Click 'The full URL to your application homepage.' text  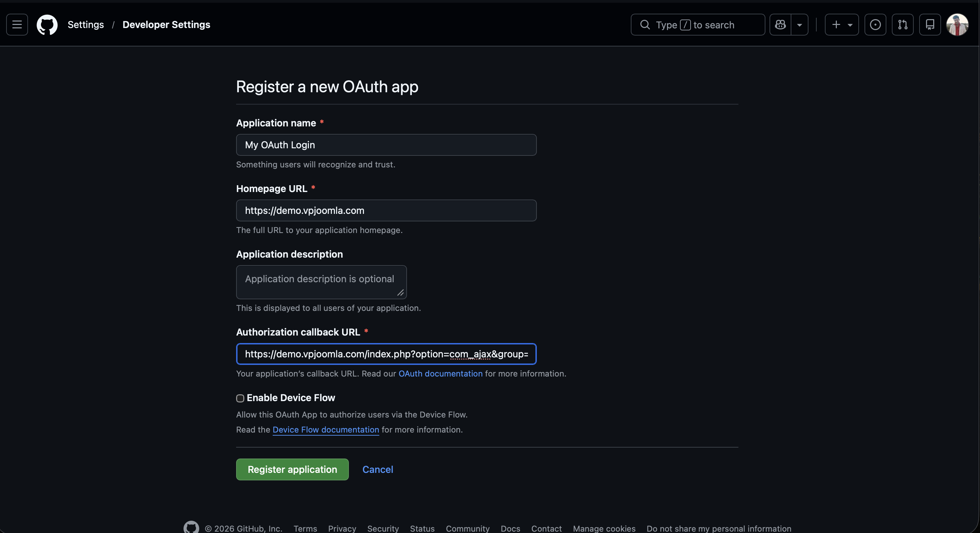click(x=319, y=230)
